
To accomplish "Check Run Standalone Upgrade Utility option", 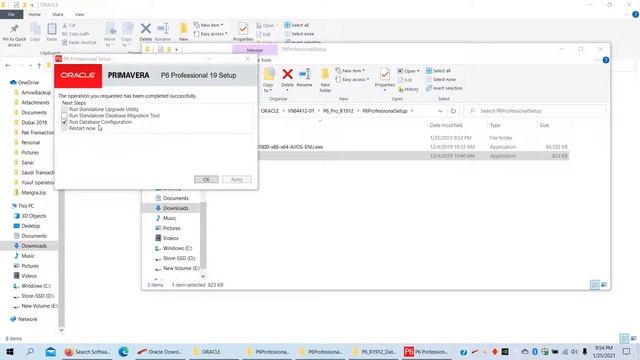I will coord(64,109).
